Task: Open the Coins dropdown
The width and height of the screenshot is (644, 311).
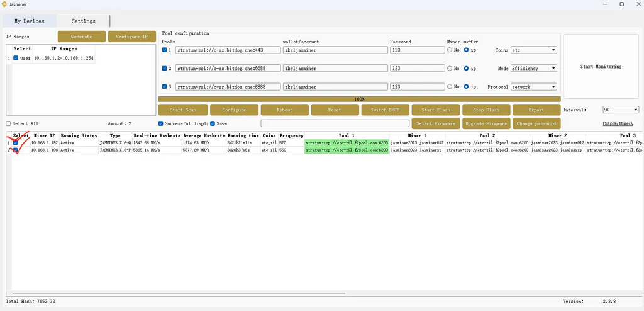Action: coord(533,50)
